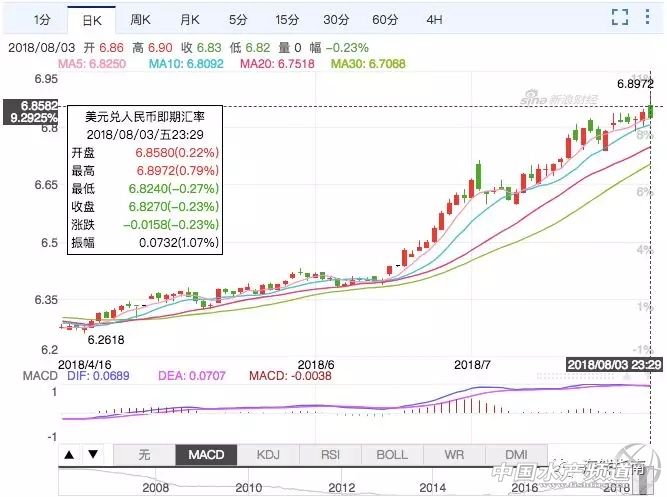Activate the DMI indicator

point(516,454)
